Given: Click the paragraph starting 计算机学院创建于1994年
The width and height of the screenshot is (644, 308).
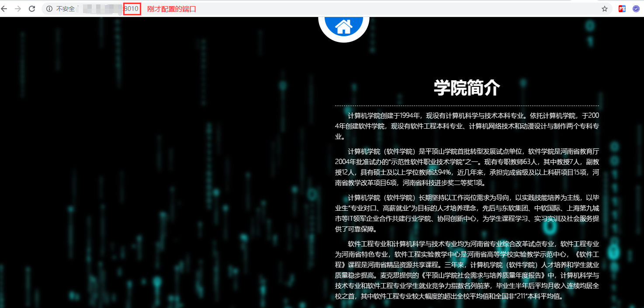Looking at the screenshot, I should pos(466,125).
